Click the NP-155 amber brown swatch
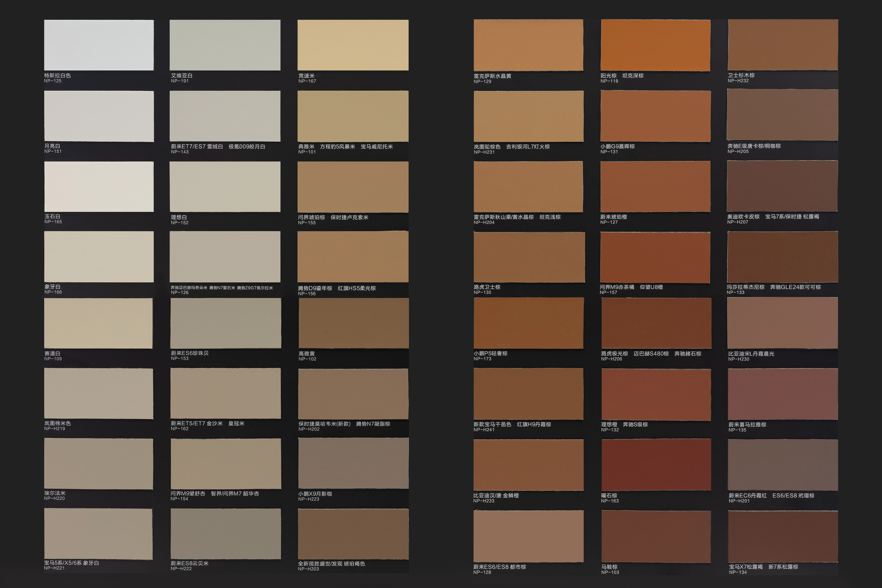 pos(353,187)
